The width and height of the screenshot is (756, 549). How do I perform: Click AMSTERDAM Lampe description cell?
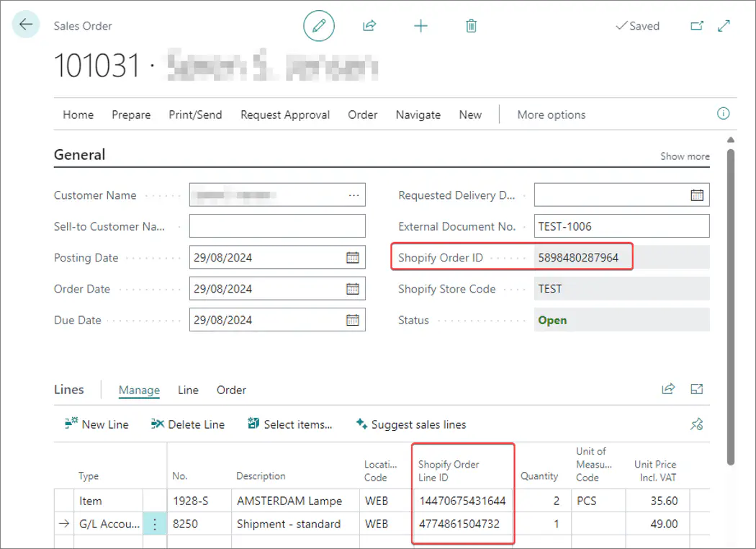(295, 501)
